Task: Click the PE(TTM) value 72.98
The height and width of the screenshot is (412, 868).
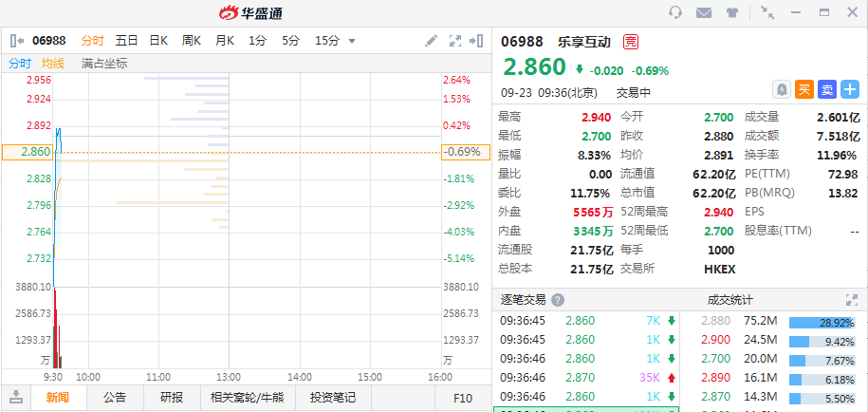Action: 843,174
